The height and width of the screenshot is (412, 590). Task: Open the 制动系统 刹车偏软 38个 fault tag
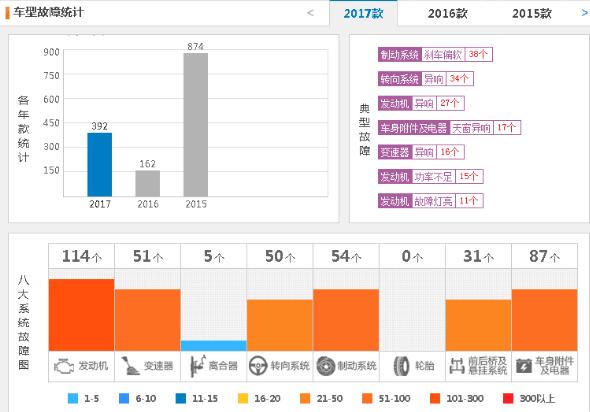point(435,55)
